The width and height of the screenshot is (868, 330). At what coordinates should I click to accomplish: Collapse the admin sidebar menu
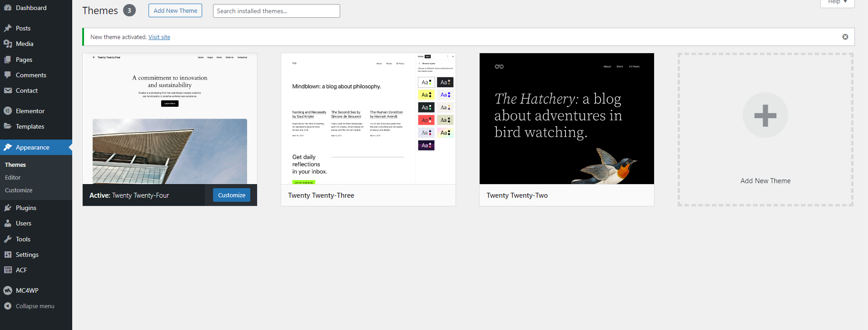(x=30, y=306)
